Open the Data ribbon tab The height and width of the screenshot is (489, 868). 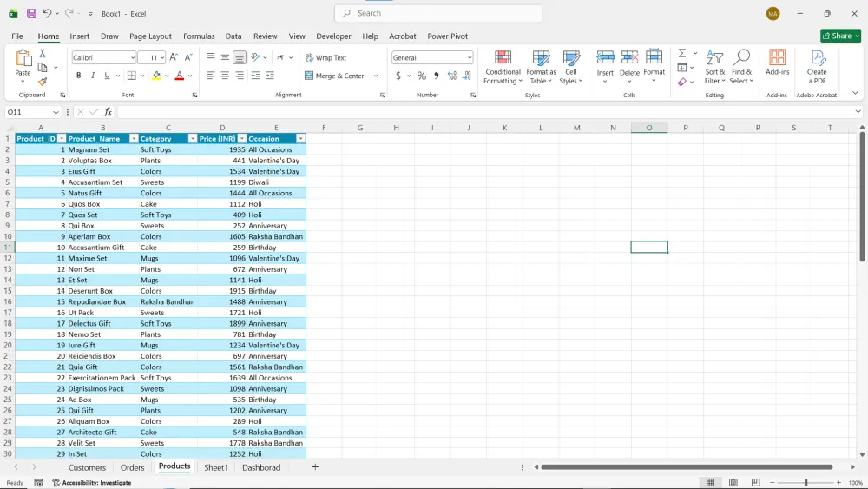[233, 36]
